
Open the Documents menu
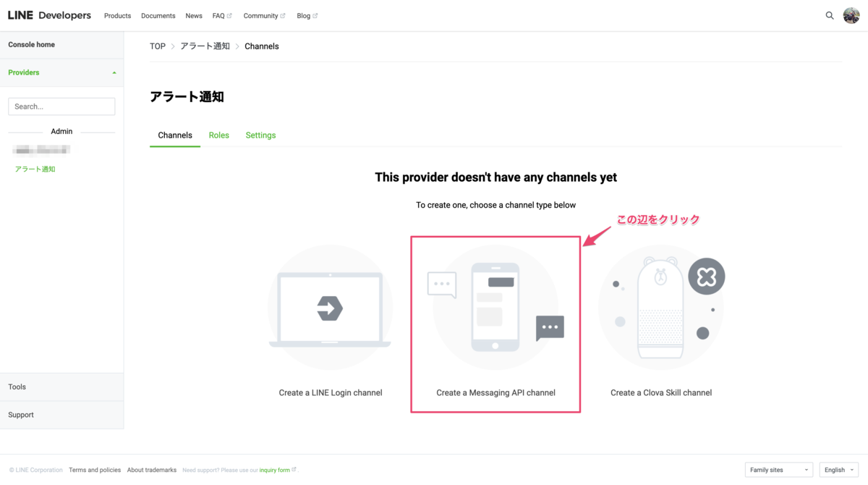tap(158, 16)
